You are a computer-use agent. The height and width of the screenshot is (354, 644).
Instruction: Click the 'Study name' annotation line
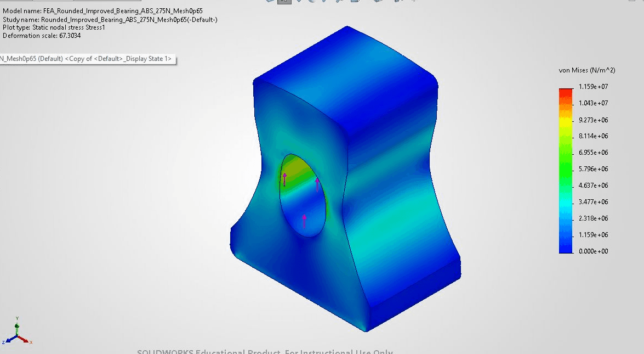click(110, 19)
